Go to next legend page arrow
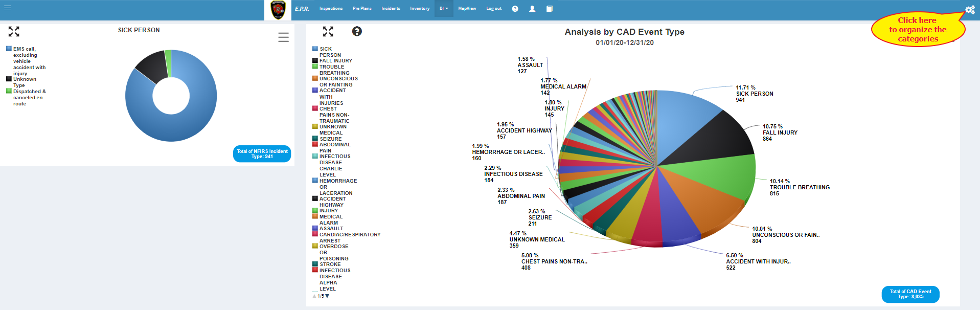 pyautogui.click(x=327, y=296)
